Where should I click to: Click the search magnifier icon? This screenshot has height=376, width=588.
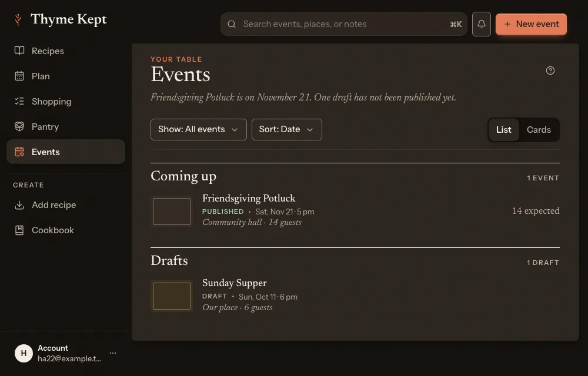[232, 24]
